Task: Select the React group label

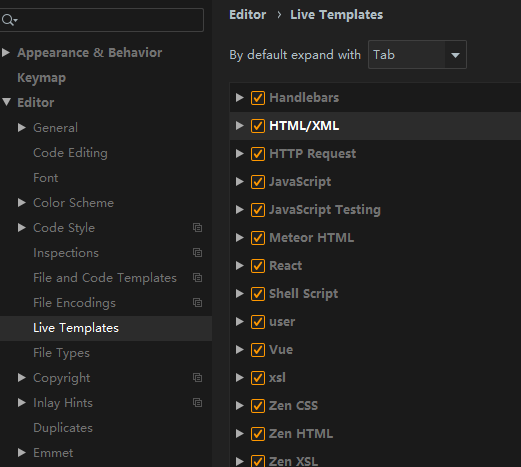Action: [285, 266]
